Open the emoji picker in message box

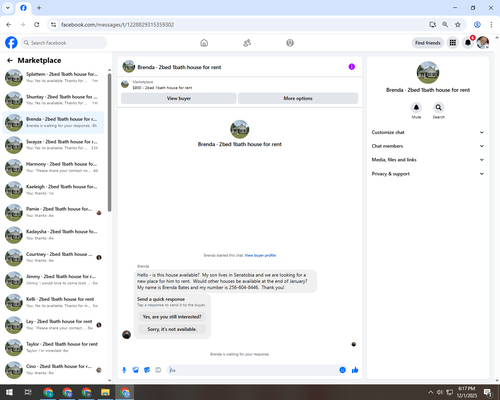click(342, 370)
